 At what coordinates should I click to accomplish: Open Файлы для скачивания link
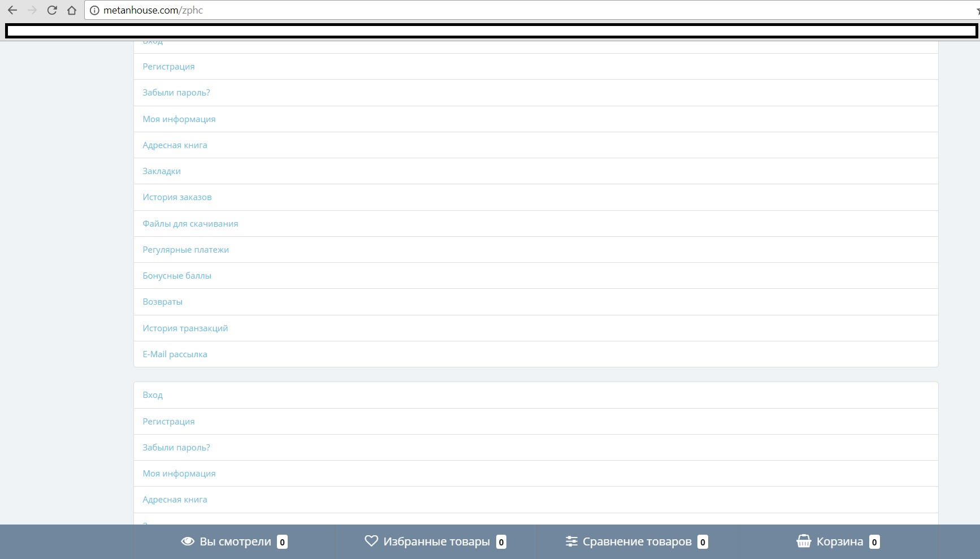pyautogui.click(x=190, y=224)
